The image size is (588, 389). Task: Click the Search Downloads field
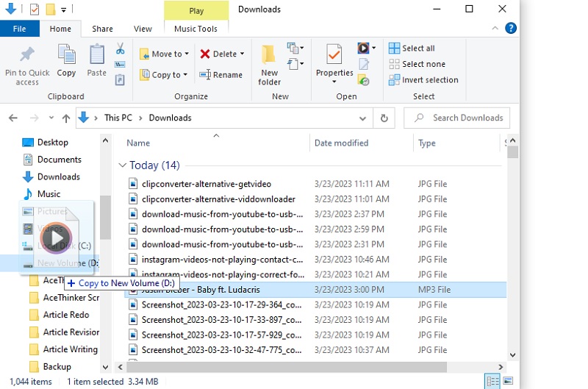click(x=456, y=118)
